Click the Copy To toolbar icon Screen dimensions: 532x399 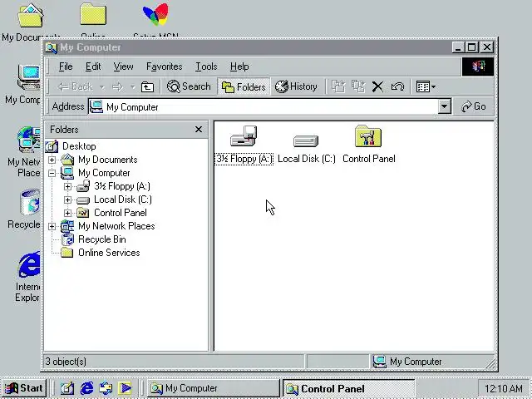[358, 86]
